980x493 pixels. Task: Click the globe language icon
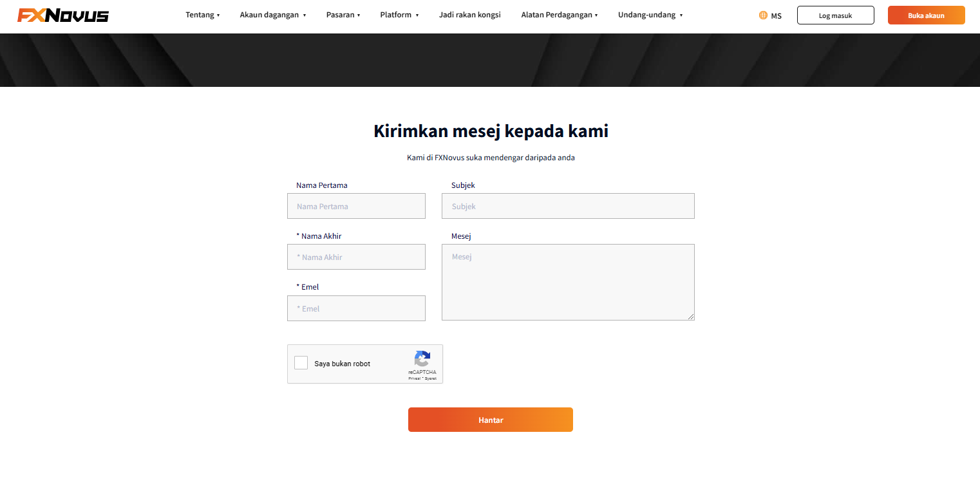763,15
